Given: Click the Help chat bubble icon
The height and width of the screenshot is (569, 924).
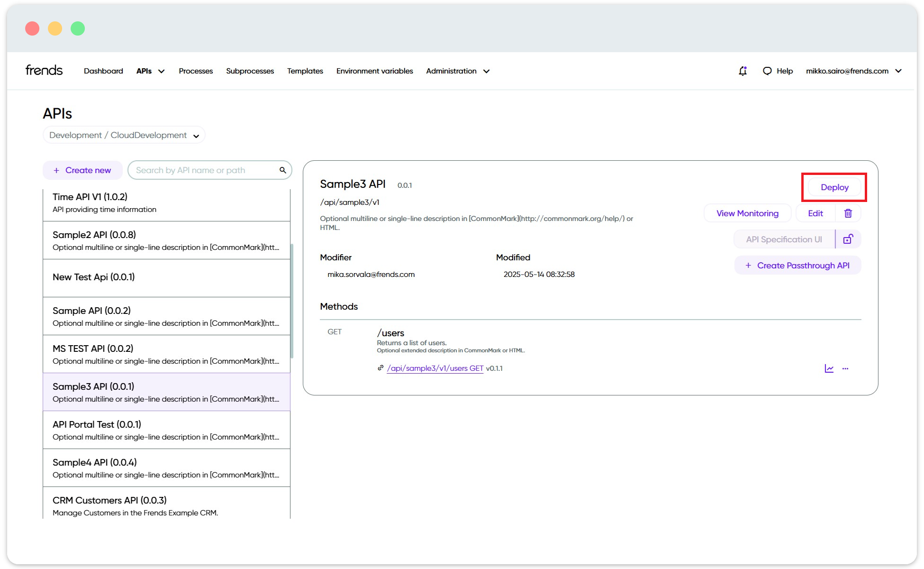Looking at the screenshot, I should [767, 71].
